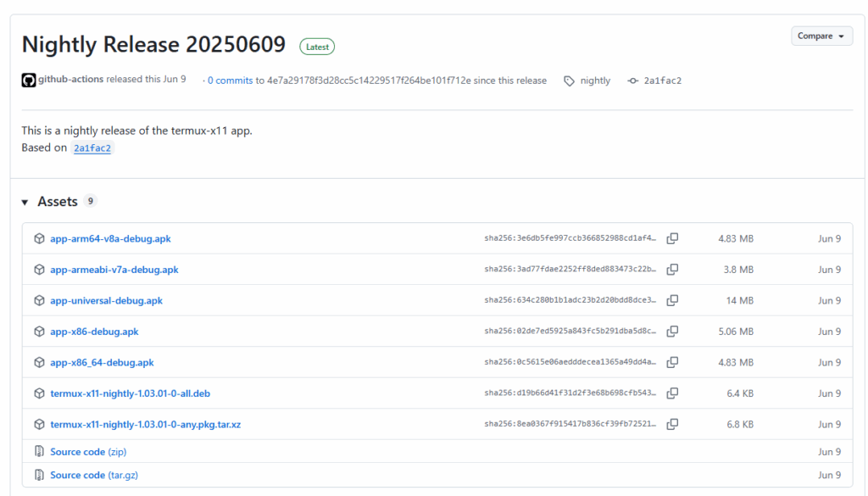
Task: Click Jun 9 date in Source code (tar.gz) row
Action: coord(829,475)
